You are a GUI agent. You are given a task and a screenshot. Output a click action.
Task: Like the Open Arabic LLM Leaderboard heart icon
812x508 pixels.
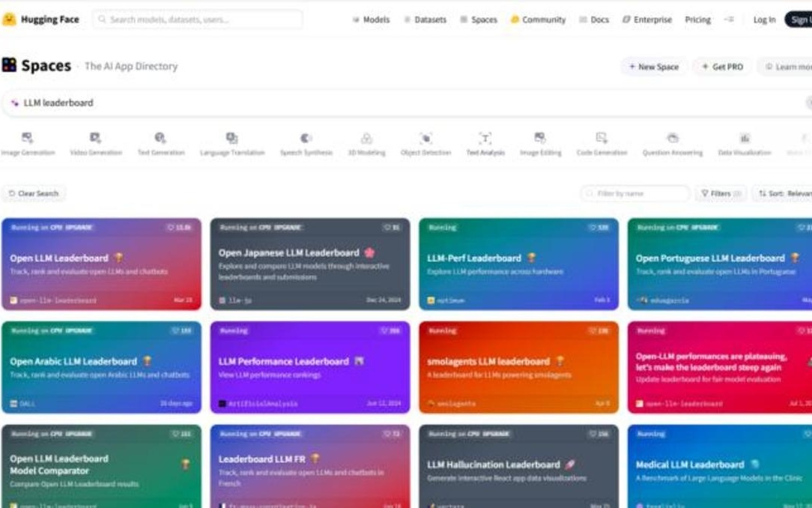coord(175,330)
